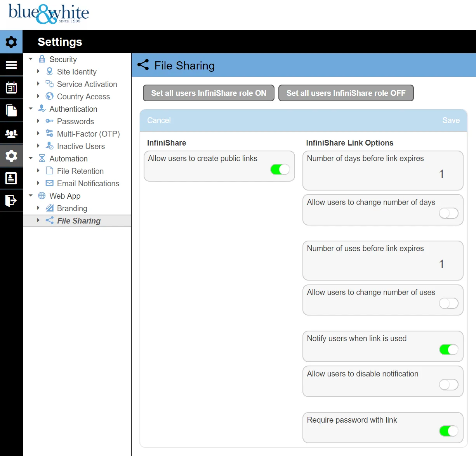Collapse the Security tree section
This screenshot has height=456, width=476.
pyautogui.click(x=31, y=59)
